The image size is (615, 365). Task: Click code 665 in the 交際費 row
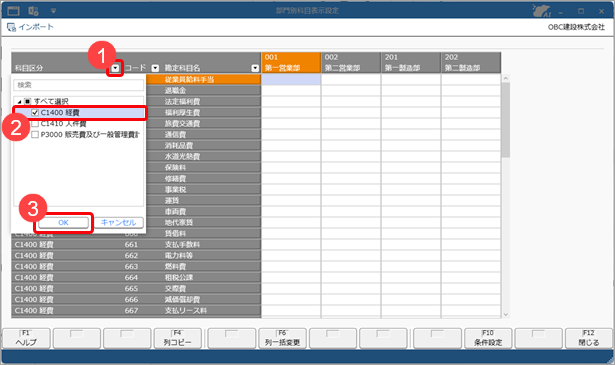click(131, 289)
